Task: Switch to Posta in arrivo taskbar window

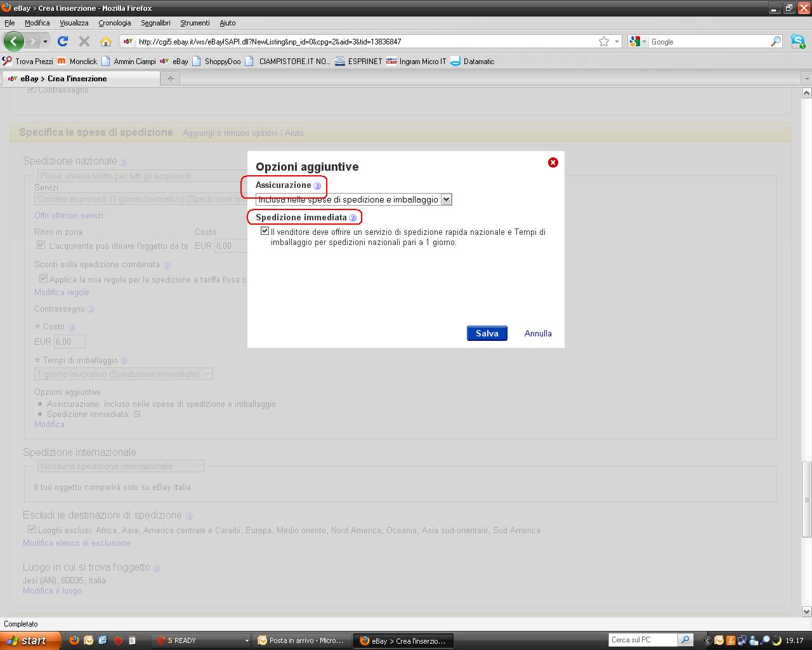Action: [302, 640]
